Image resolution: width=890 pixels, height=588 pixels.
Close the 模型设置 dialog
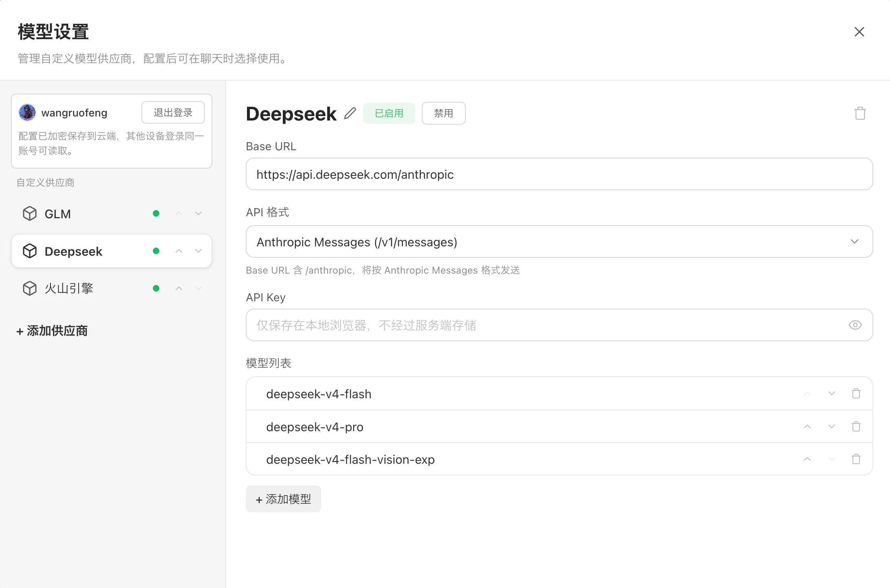pyautogui.click(x=859, y=32)
